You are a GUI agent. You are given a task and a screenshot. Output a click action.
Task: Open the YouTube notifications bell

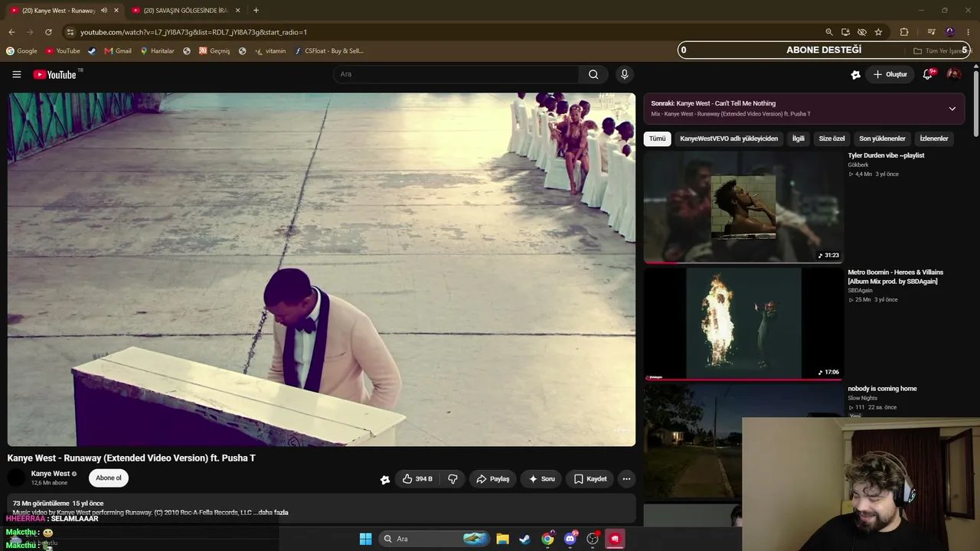[927, 74]
